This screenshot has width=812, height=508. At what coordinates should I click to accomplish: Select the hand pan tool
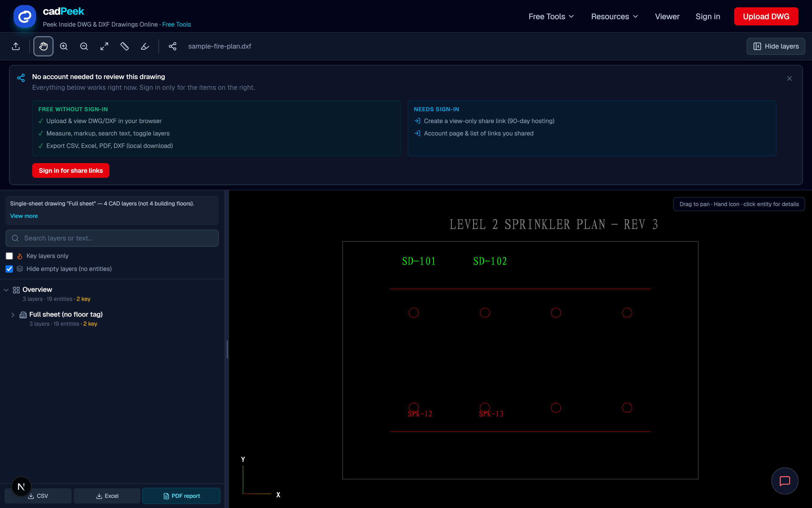(43, 46)
